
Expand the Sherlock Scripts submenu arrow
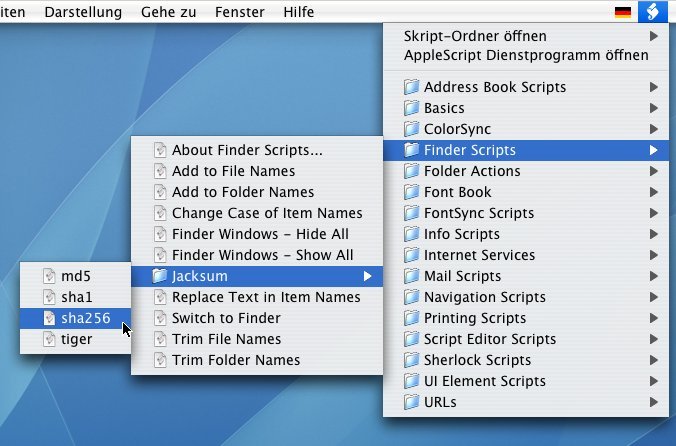click(654, 360)
